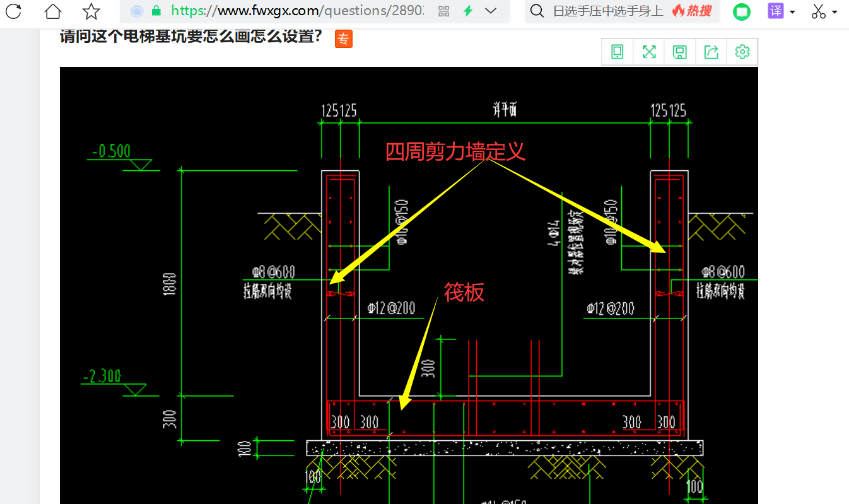Expand the translate extension dropdown arrow
Image resolution: width=849 pixels, height=504 pixels.
pyautogui.click(x=792, y=12)
